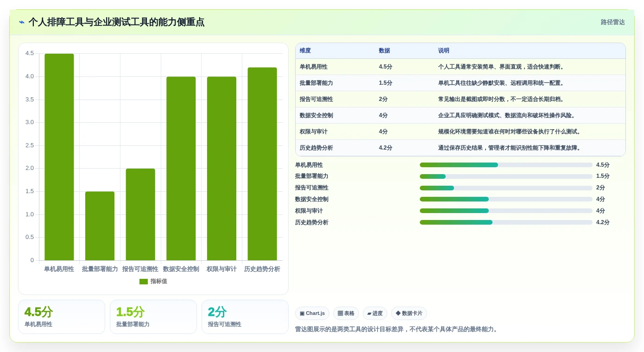This screenshot has width=644, height=352.
Task: Open the 4.5分 单机易用性 data card
Action: pyautogui.click(x=62, y=317)
